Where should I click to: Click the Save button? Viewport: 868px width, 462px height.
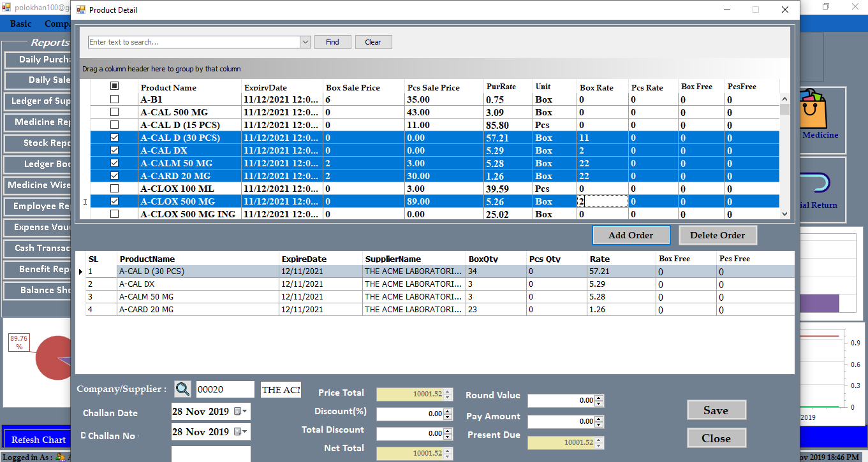pos(716,410)
